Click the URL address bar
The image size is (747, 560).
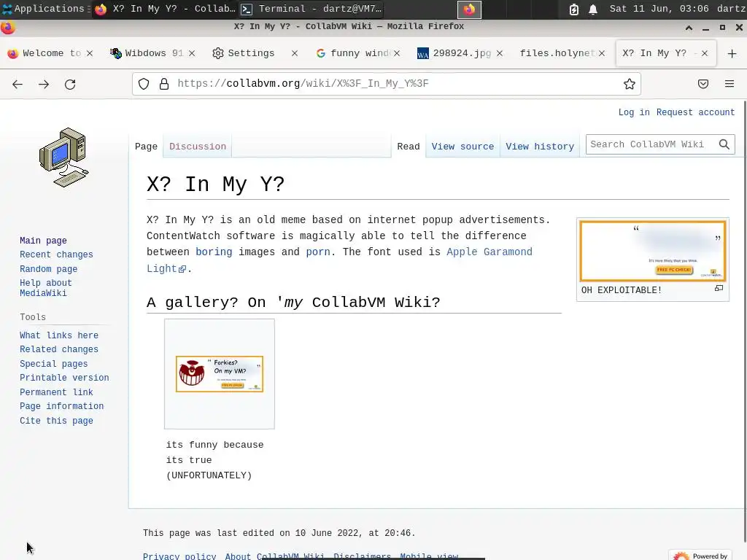point(387,84)
